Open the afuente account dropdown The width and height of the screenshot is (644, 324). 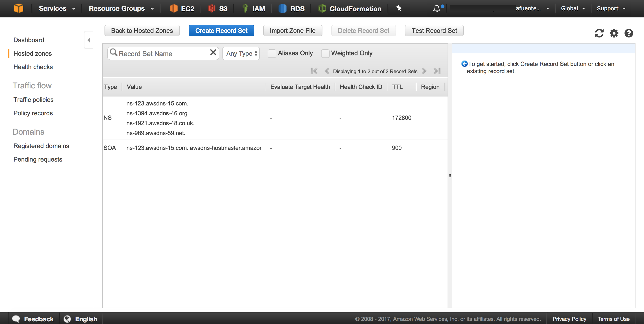point(532,8)
